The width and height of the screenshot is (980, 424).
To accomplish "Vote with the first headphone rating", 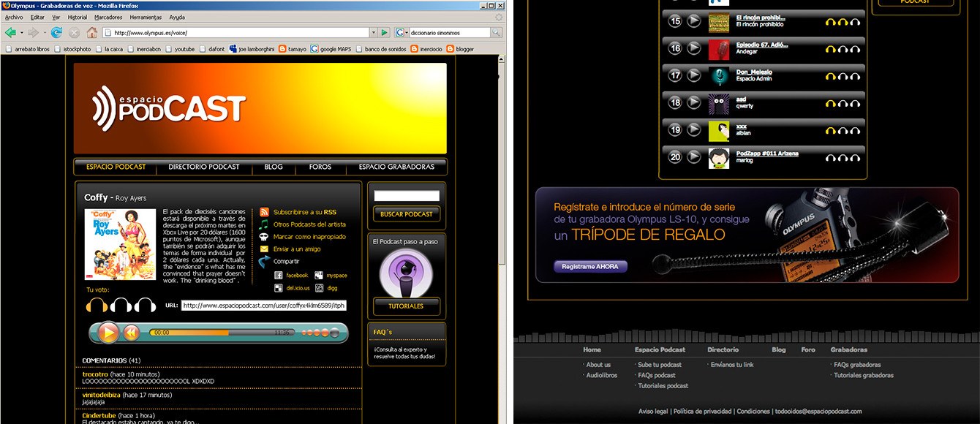I will (x=97, y=306).
